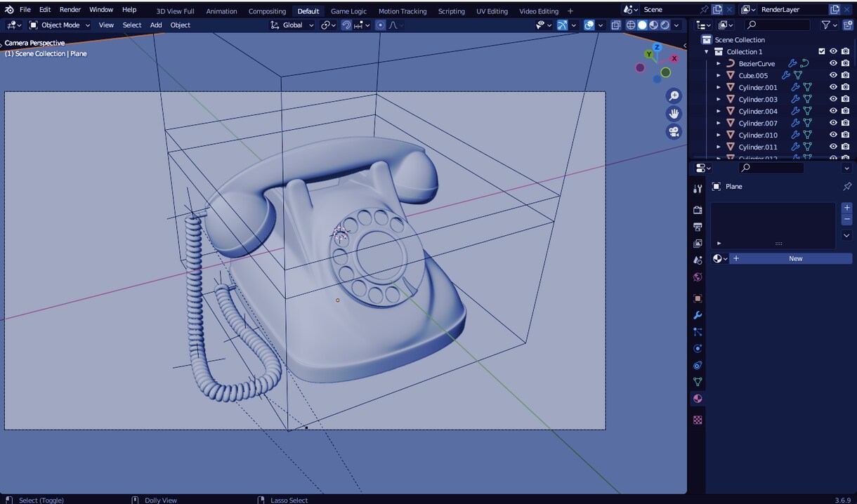Disable Cube.005 in renders camera icon
Screen dimensions: 857x504
pyautogui.click(x=845, y=75)
